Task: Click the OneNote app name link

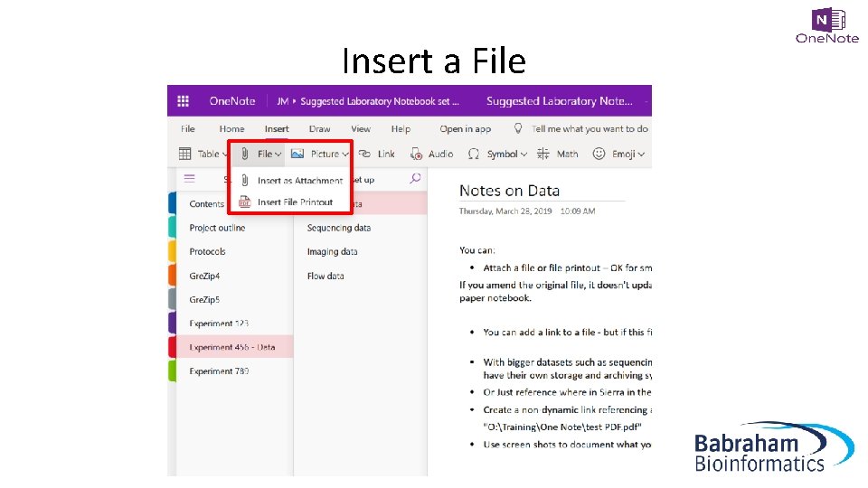Action: tap(232, 101)
